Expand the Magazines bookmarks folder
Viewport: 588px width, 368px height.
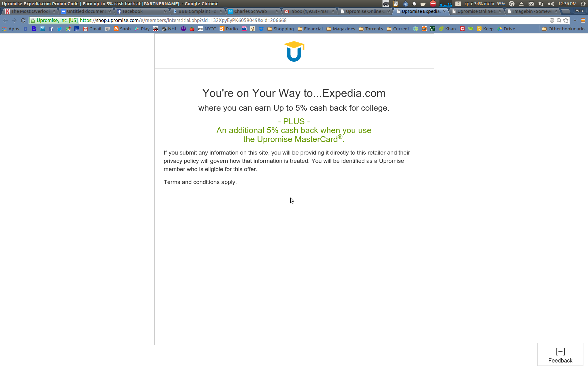[341, 29]
